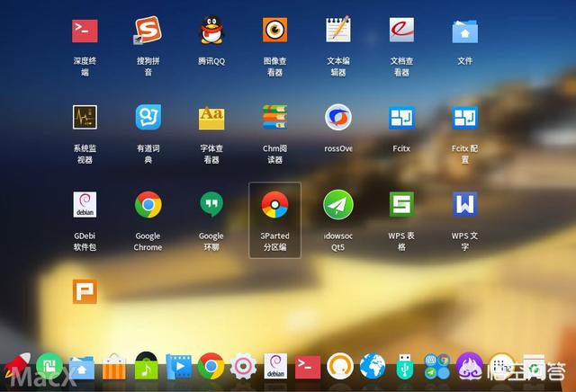Open the 文件 file manager in launcher grid
Viewport: 576px width, 392px height.
pyautogui.click(x=464, y=31)
